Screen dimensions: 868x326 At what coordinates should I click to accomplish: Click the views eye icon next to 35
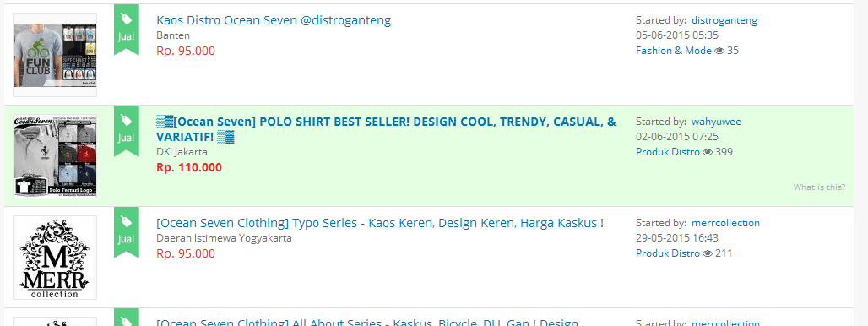[x=719, y=51]
